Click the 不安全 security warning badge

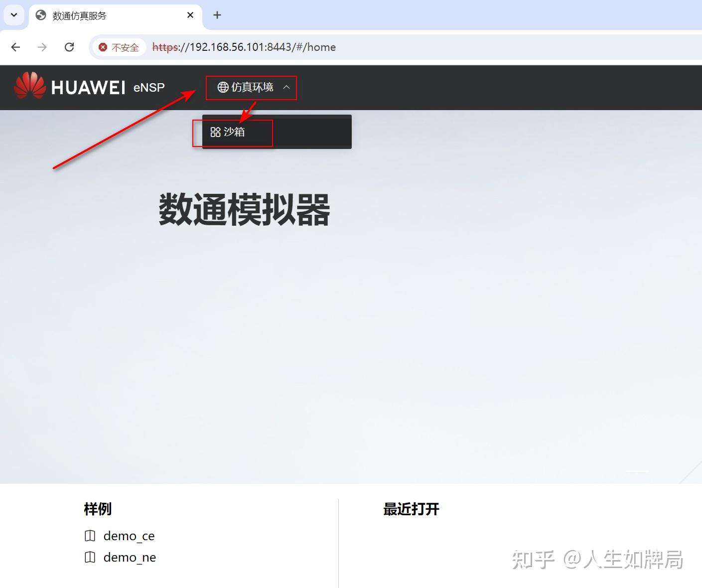(x=119, y=47)
